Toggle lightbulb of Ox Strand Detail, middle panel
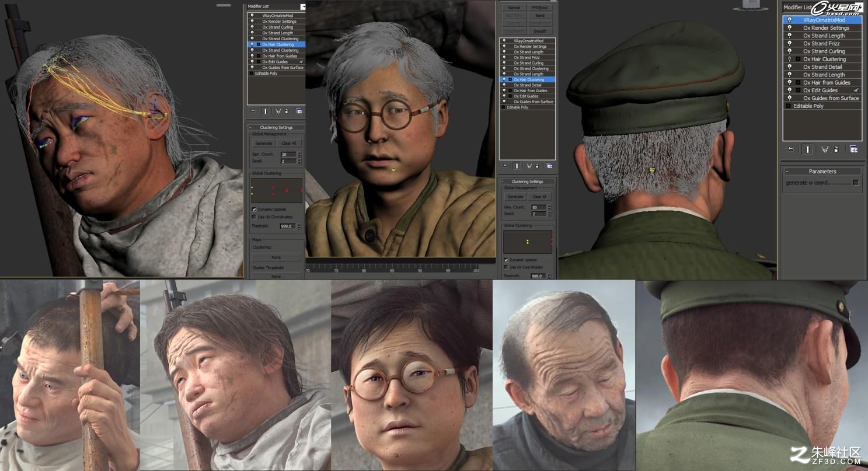Screen dimensions: 868x471 [x=504, y=85]
